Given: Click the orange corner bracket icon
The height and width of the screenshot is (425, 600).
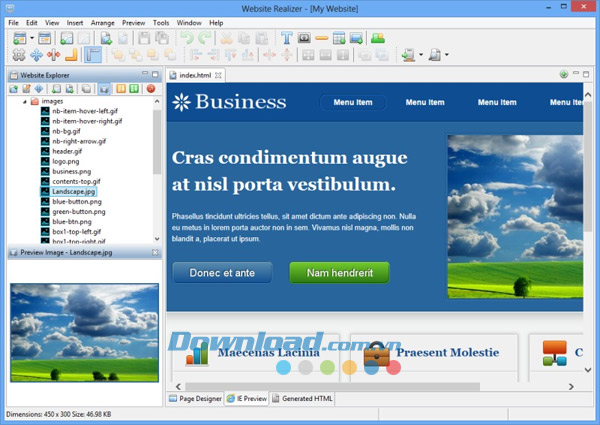Looking at the screenshot, I should click(x=71, y=55).
